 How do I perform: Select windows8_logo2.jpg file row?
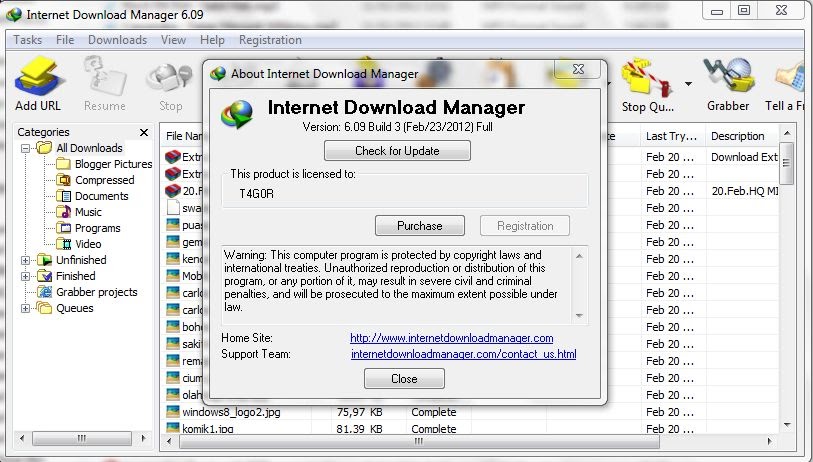click(470, 412)
